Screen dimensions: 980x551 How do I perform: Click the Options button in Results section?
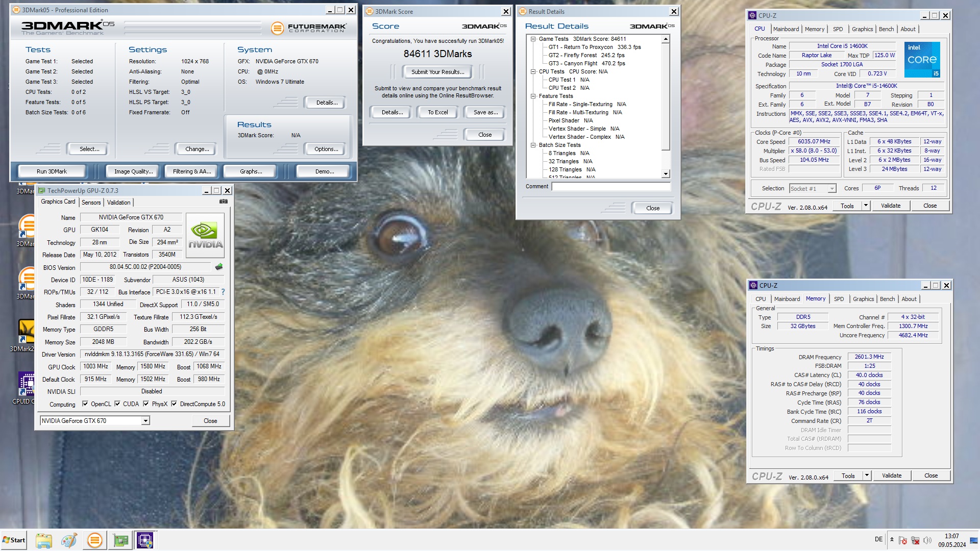[x=326, y=149]
